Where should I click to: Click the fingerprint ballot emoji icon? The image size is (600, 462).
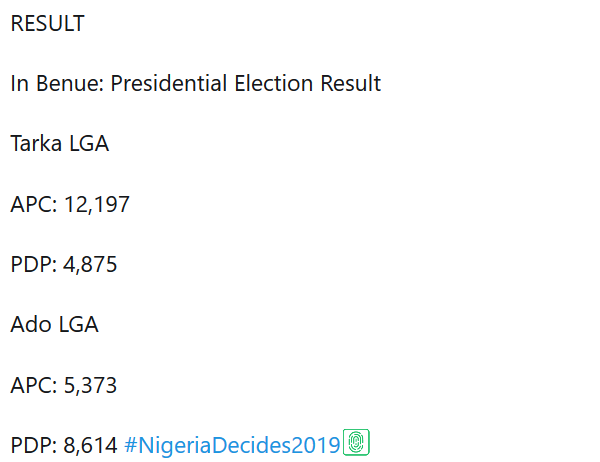(x=357, y=443)
